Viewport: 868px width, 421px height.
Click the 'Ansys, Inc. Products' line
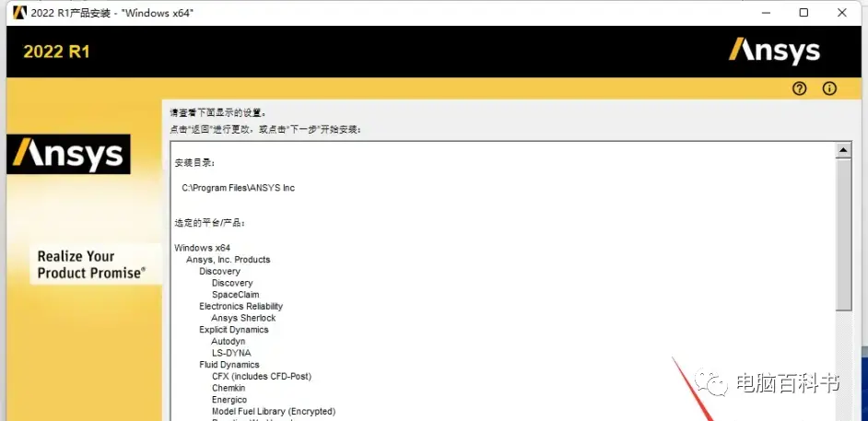[229, 260]
